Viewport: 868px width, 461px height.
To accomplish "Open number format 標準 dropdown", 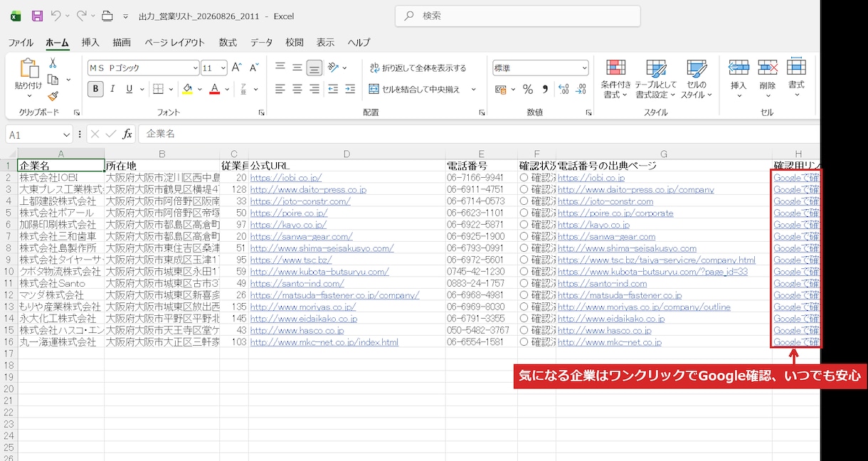I will [584, 68].
